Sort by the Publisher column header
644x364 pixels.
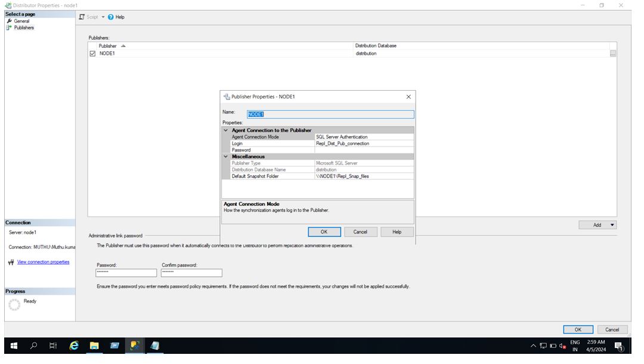tap(225, 45)
